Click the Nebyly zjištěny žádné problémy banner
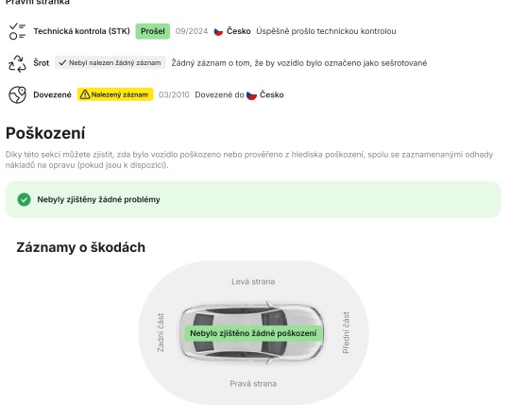The height and width of the screenshot is (420, 510). [x=253, y=199]
